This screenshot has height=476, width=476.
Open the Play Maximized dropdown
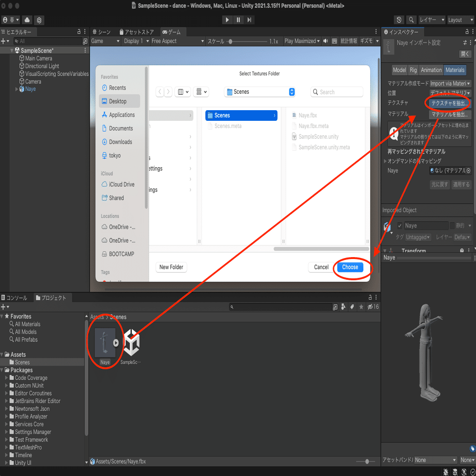point(302,41)
